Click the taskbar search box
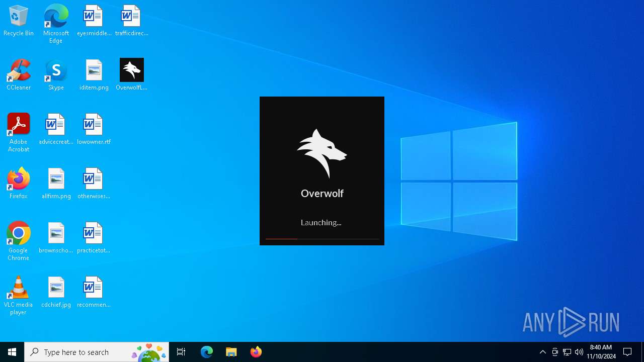The image size is (644, 362). click(97, 352)
